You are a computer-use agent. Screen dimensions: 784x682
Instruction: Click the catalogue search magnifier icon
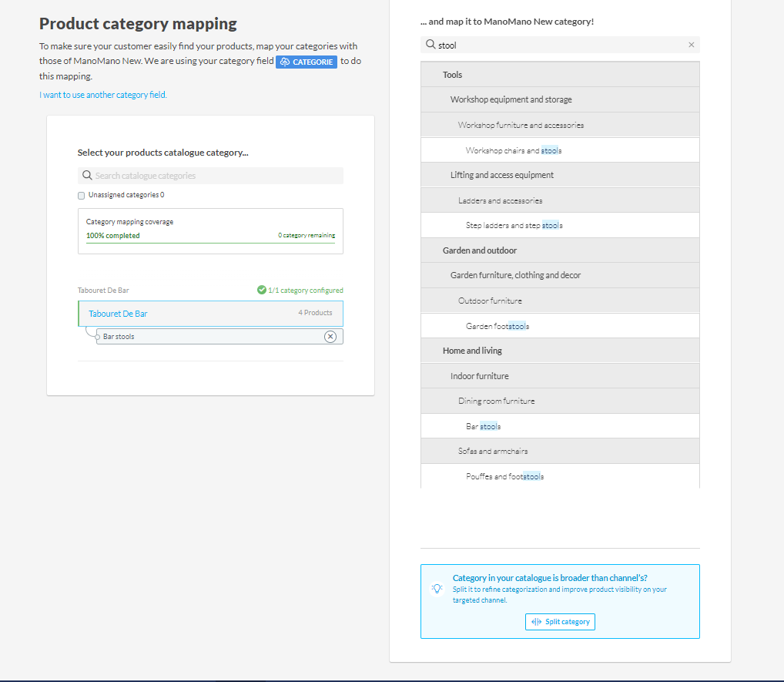[87, 176]
